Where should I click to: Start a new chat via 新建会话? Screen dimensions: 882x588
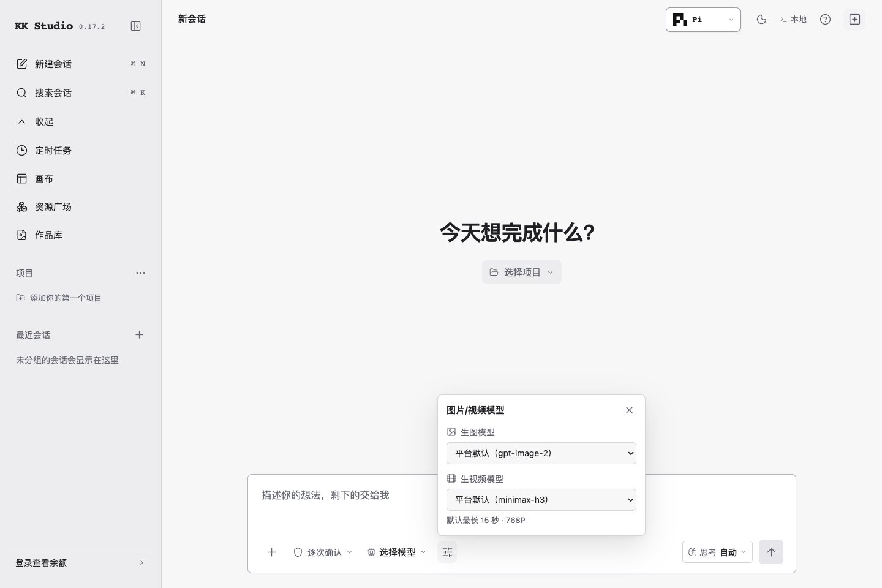(81, 64)
